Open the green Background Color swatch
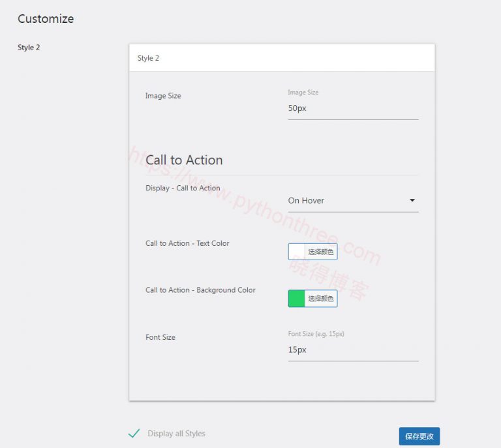501x448 pixels. (x=297, y=299)
